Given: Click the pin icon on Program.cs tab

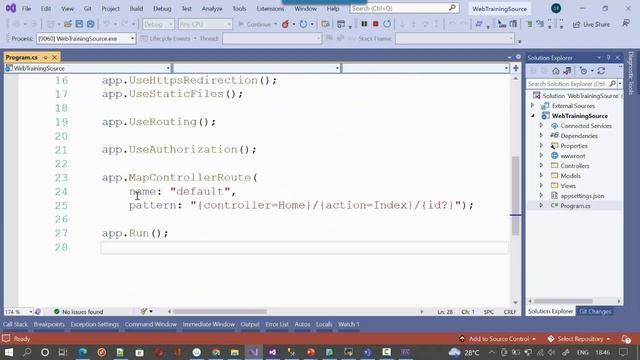Looking at the screenshot, I should [45, 58].
